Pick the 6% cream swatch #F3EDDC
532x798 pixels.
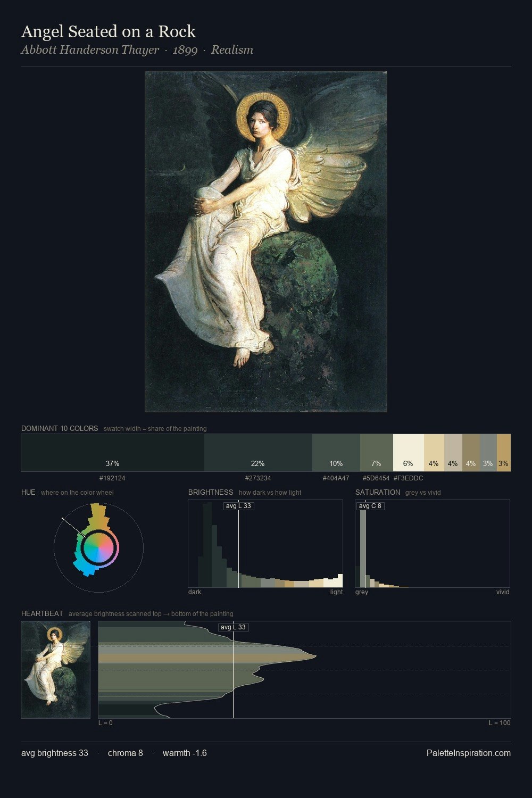pos(409,453)
